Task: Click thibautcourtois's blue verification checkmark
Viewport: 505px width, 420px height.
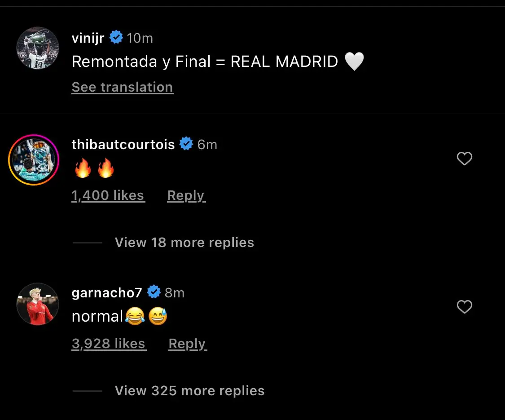Action: [x=186, y=144]
